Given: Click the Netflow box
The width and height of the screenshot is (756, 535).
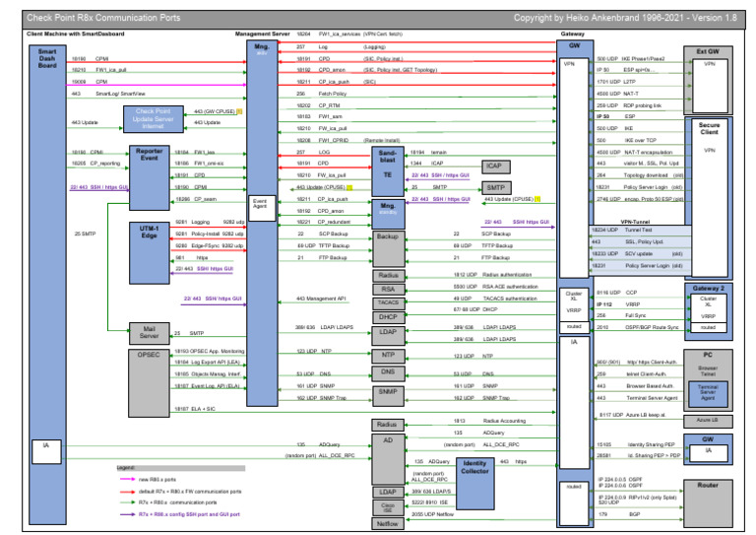Looking at the screenshot, I should click(388, 523).
